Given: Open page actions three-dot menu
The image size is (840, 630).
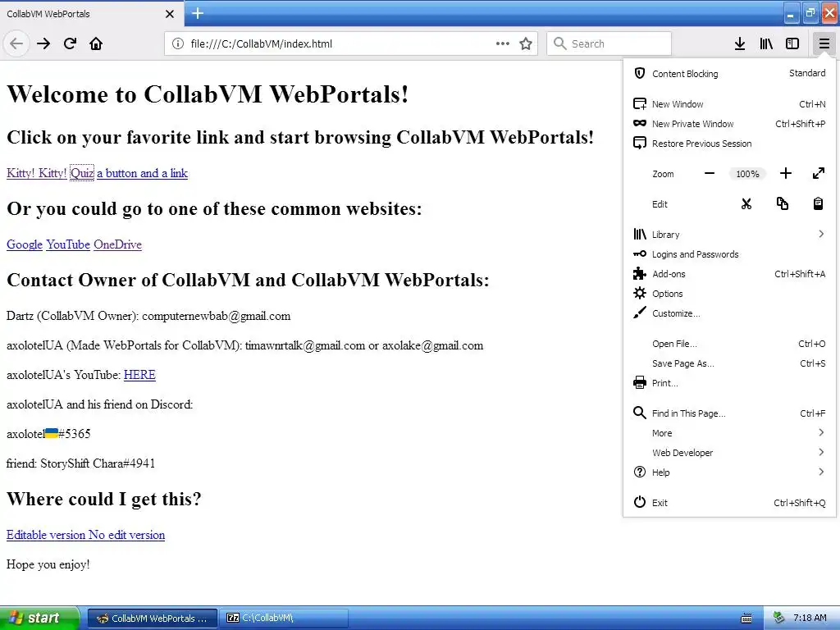Looking at the screenshot, I should 503,43.
